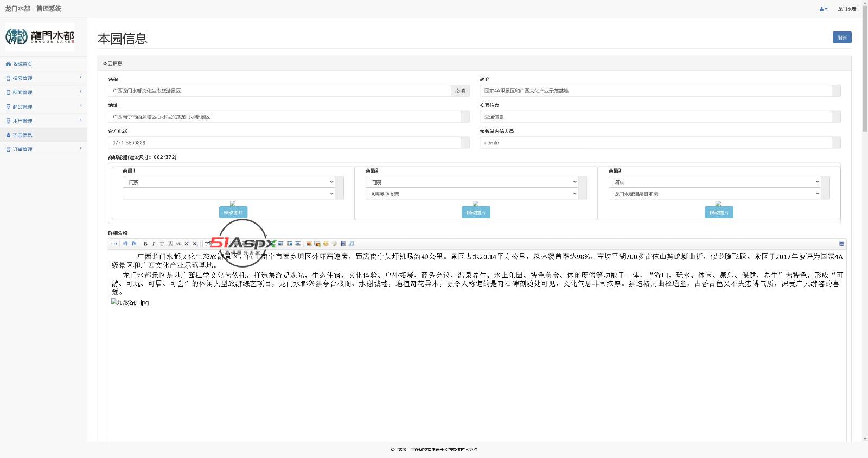Insert an emoticon using the smiley icon
Screen dimensions: 868x458
click(x=326, y=244)
